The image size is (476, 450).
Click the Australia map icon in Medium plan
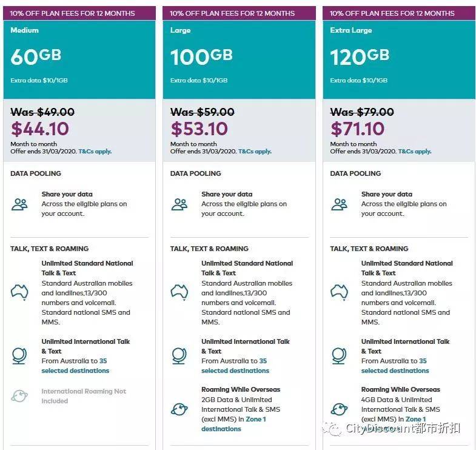pos(19,292)
